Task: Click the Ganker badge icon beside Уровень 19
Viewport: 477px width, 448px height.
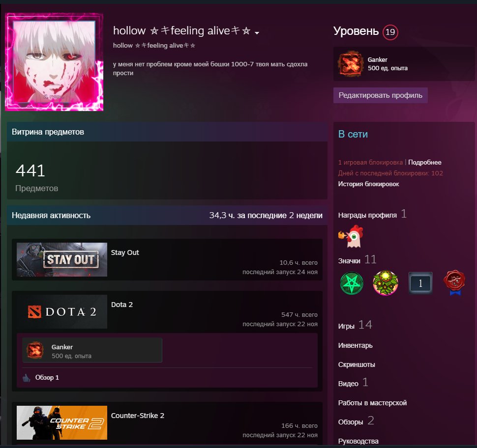Action: 350,63
